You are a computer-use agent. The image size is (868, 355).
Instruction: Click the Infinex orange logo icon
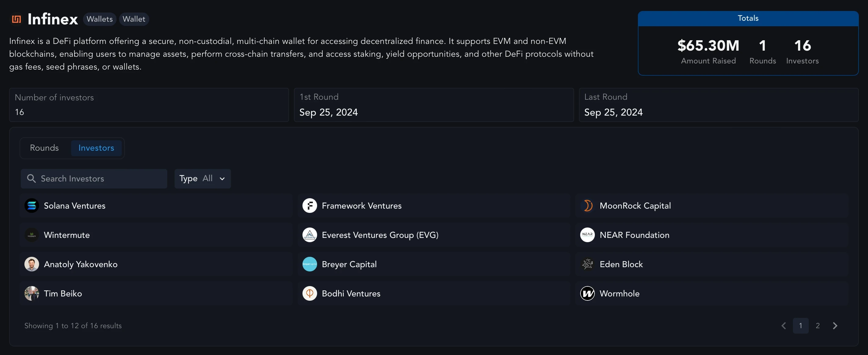click(x=16, y=19)
